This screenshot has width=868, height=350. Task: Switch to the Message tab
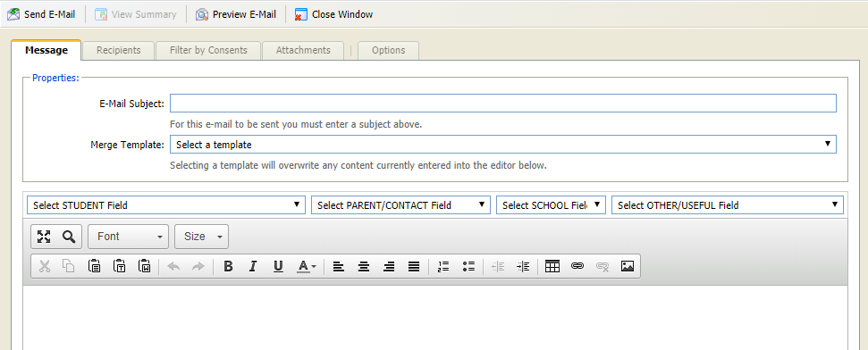coord(46,50)
